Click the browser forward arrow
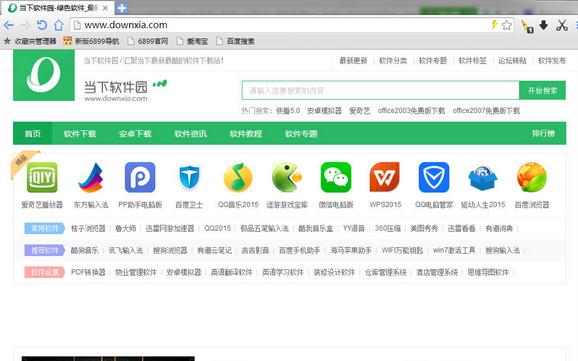 (x=25, y=25)
